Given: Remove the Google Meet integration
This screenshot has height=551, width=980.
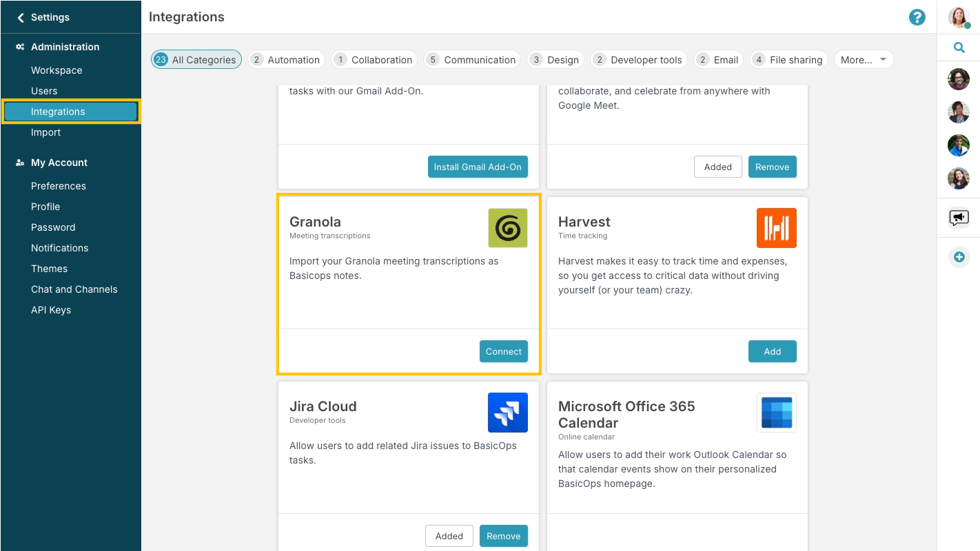Looking at the screenshot, I should [x=772, y=167].
